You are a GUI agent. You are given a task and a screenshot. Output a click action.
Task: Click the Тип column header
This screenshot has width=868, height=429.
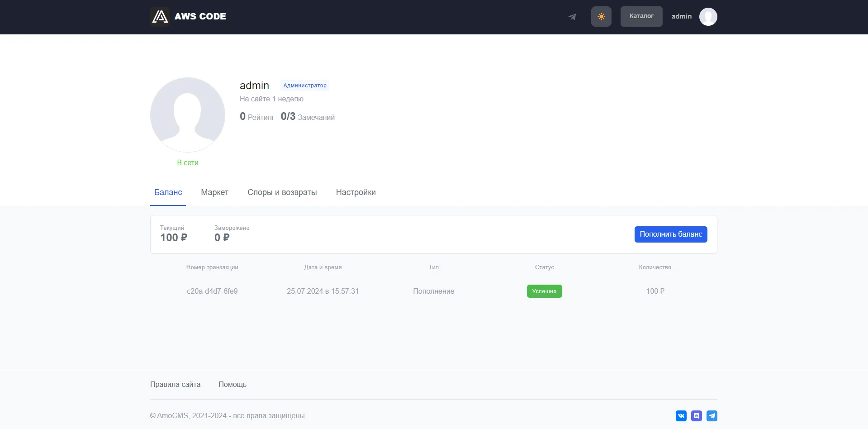434,267
